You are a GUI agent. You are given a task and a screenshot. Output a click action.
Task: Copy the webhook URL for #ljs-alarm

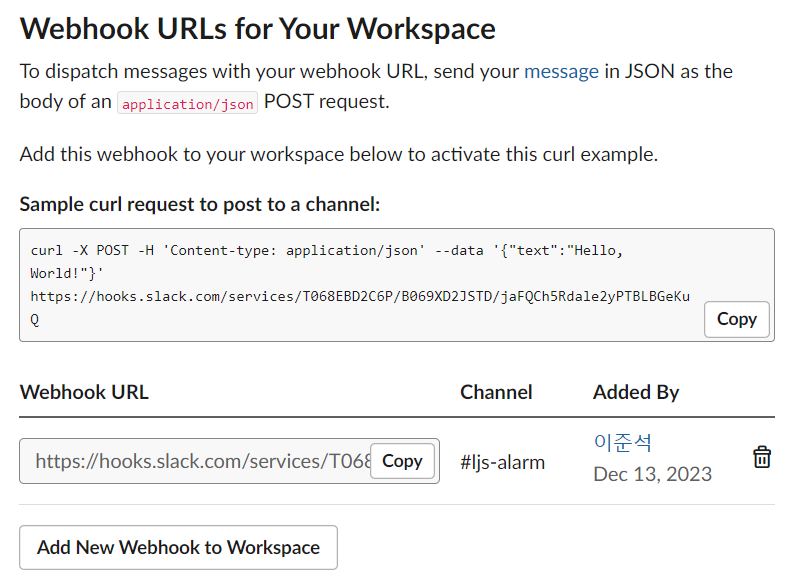click(402, 461)
